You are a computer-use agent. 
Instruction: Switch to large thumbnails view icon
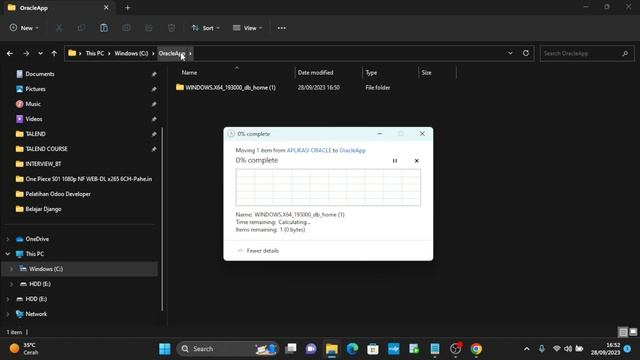[x=633, y=332]
